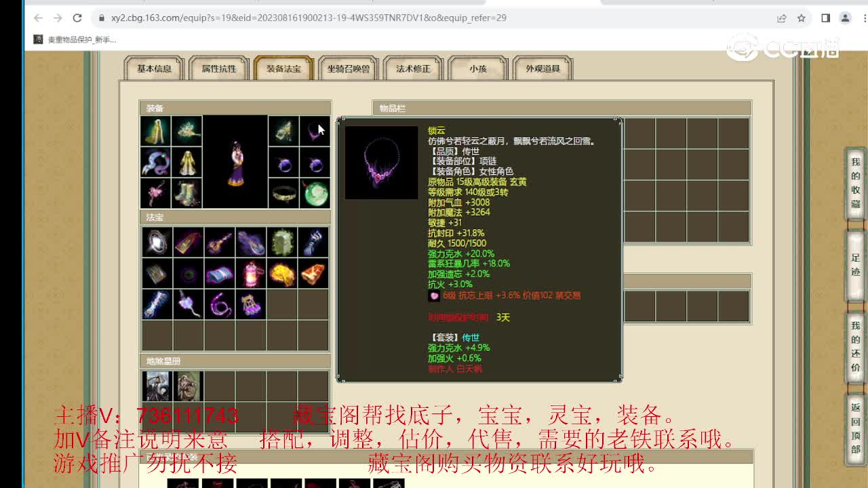
Task: Select the yellow robe equipment icon
Action: click(x=186, y=162)
